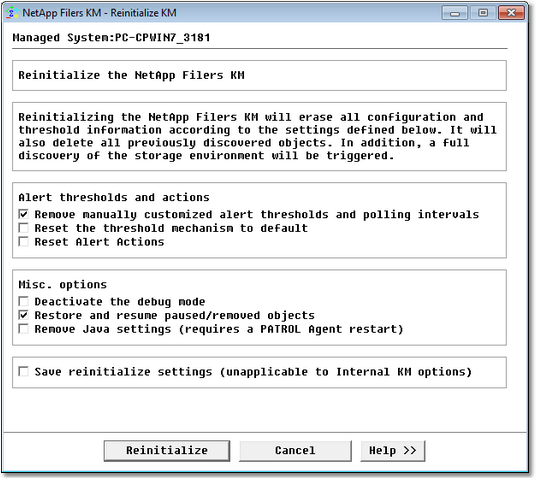Click the 'Reinitializing the NetApp Filers KM will erase' paragraph

(257, 136)
